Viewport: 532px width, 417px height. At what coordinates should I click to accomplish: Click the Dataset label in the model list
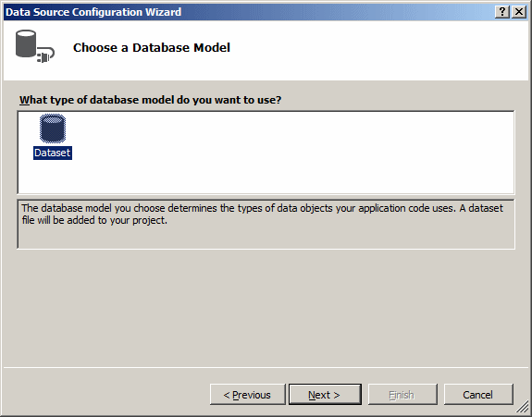click(x=53, y=153)
